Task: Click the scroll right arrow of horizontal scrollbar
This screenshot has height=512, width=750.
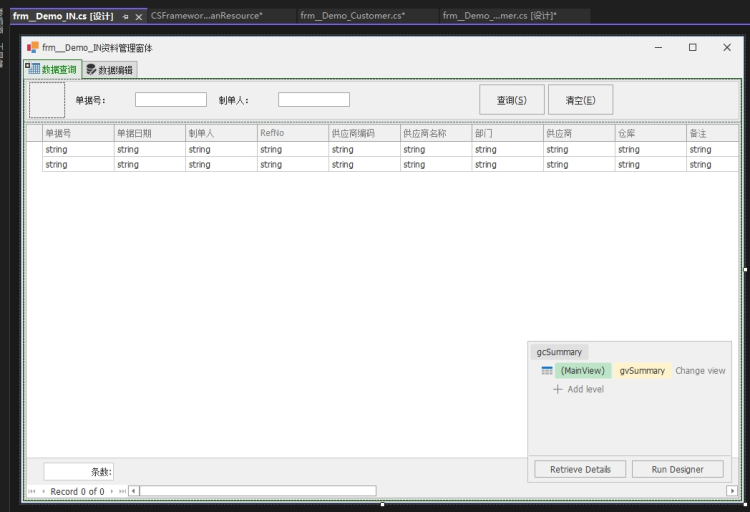Action: point(732,491)
